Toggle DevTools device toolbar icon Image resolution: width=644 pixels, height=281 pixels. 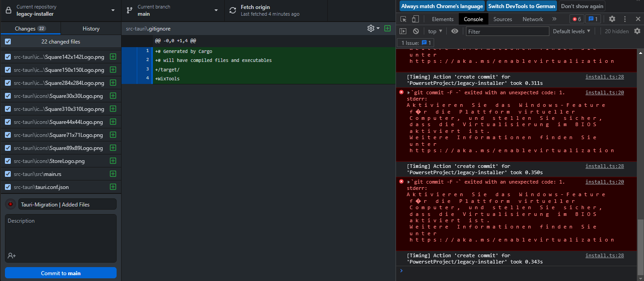[x=415, y=19]
